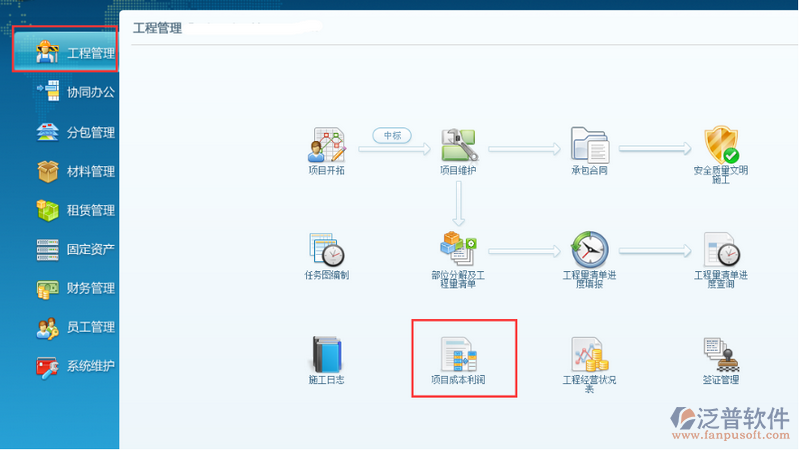Open the 工程经营状况表 icon
This screenshot has width=800, height=451.
click(590, 354)
